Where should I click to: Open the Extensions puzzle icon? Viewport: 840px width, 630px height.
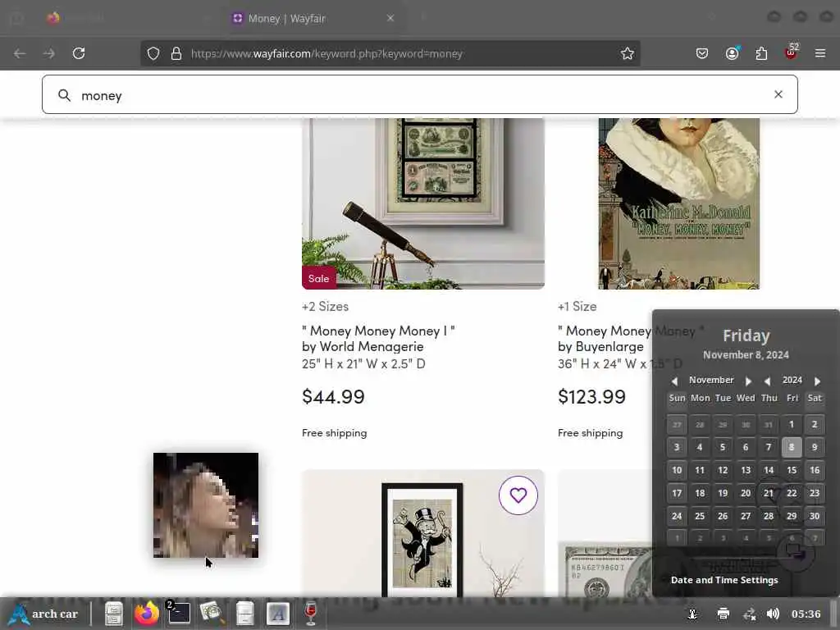(761, 53)
